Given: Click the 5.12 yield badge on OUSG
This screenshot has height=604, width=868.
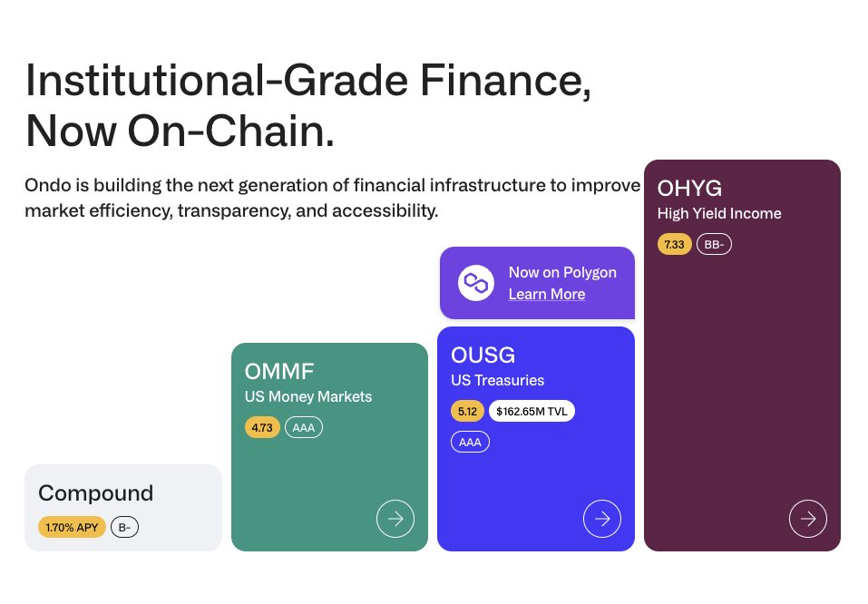Looking at the screenshot, I should (467, 411).
